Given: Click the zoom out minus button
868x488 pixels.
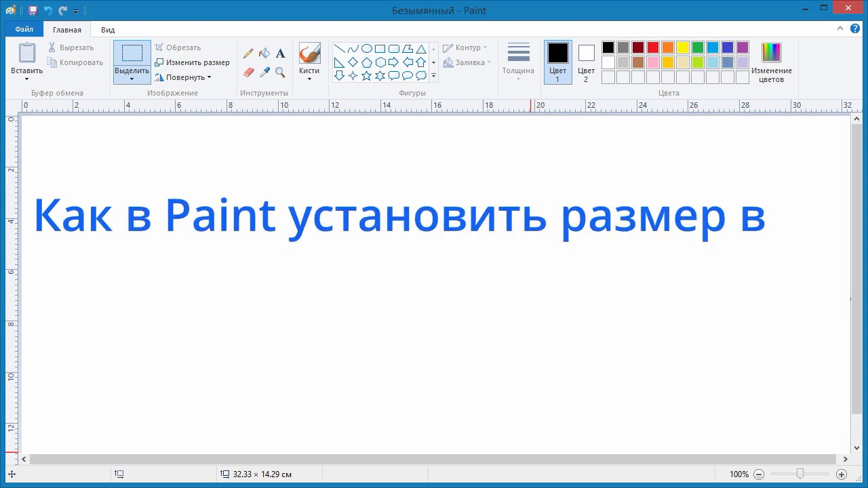Looking at the screenshot, I should (759, 474).
